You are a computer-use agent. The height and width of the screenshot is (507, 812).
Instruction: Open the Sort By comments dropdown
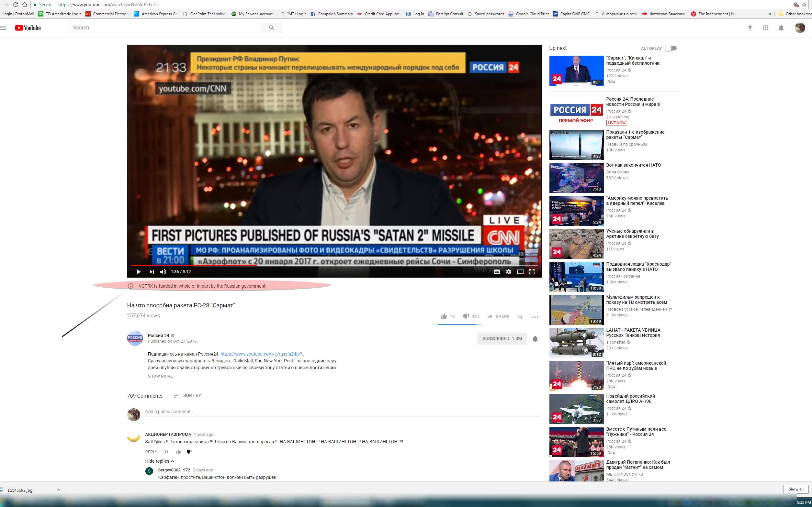187,395
